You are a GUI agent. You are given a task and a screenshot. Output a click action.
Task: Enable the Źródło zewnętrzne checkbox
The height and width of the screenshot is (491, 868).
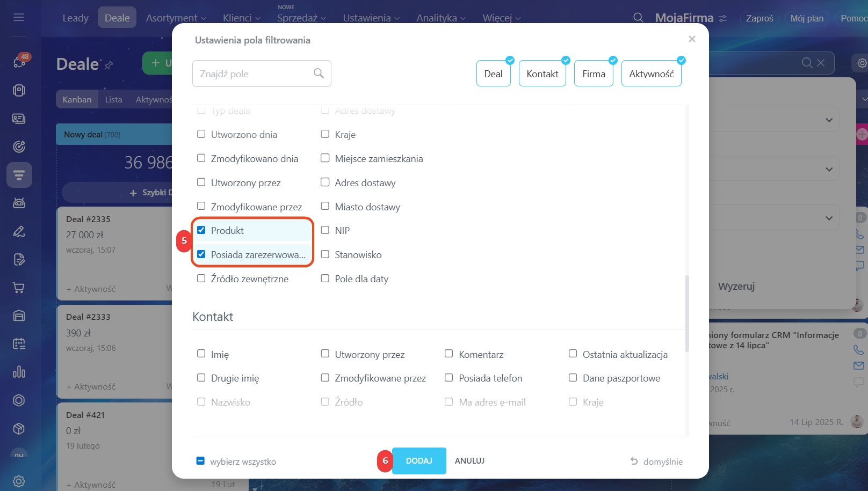[x=201, y=279]
